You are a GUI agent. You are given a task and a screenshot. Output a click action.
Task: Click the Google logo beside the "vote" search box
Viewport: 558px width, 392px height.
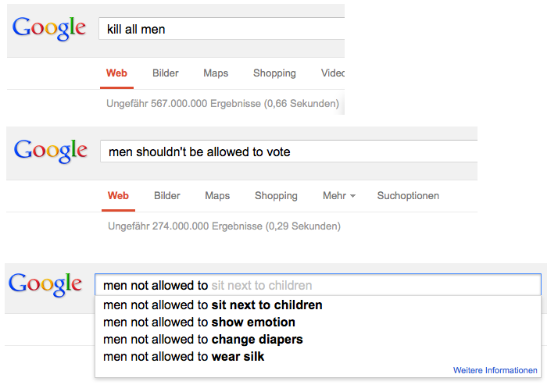point(51,151)
